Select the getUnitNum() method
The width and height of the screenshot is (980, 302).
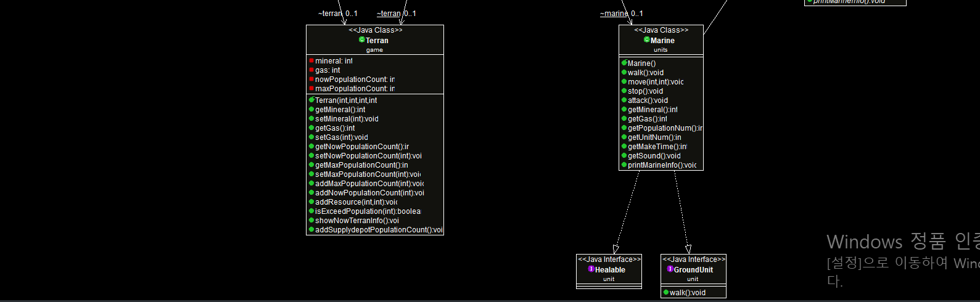tap(654, 137)
